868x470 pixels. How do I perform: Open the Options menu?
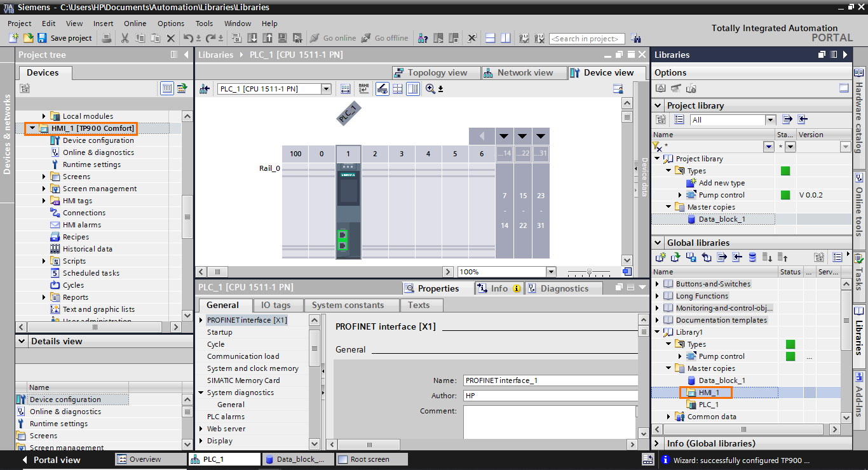[x=170, y=23]
